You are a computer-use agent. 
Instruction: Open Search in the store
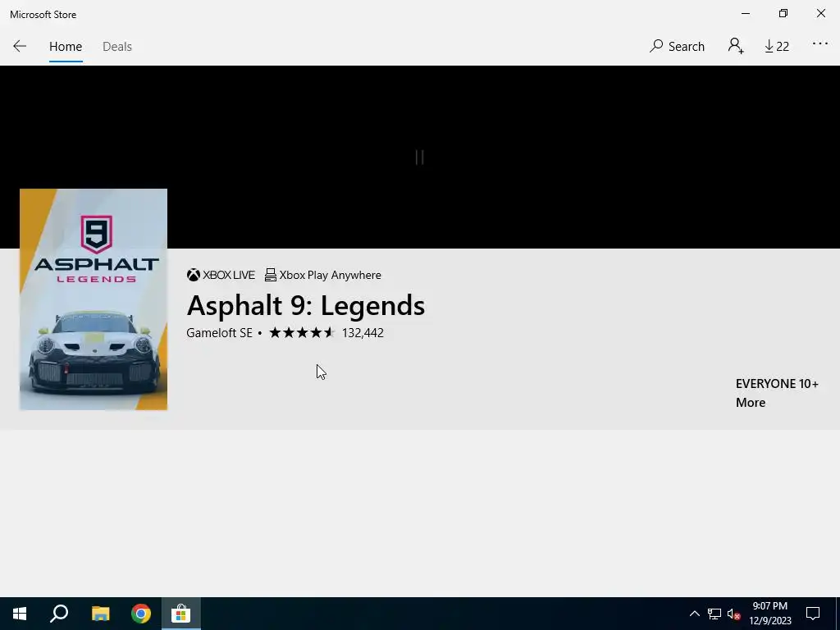[677, 47]
